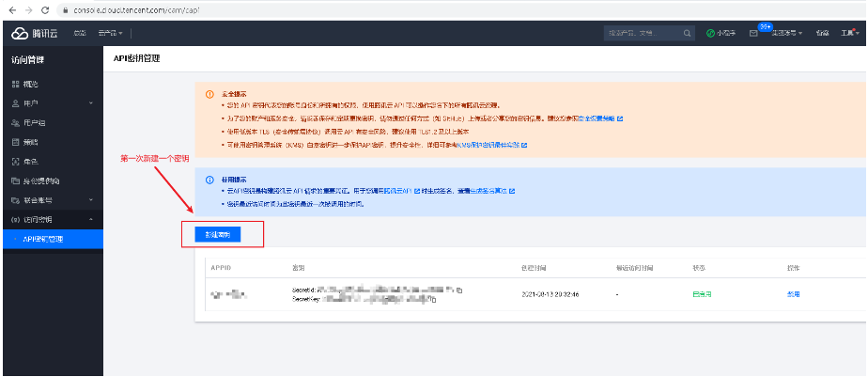Click the browser back arrow
Image resolution: width=868 pixels, height=377 pixels.
coord(11,10)
